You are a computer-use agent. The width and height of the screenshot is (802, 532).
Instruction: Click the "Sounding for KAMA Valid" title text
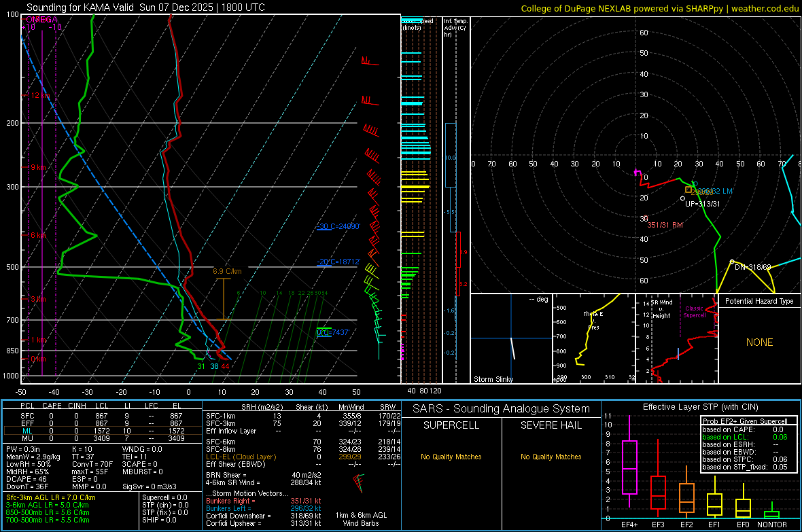click(80, 7)
